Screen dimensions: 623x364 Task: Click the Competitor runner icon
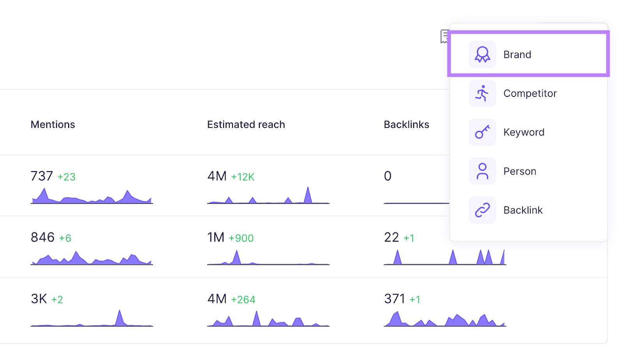[482, 93]
